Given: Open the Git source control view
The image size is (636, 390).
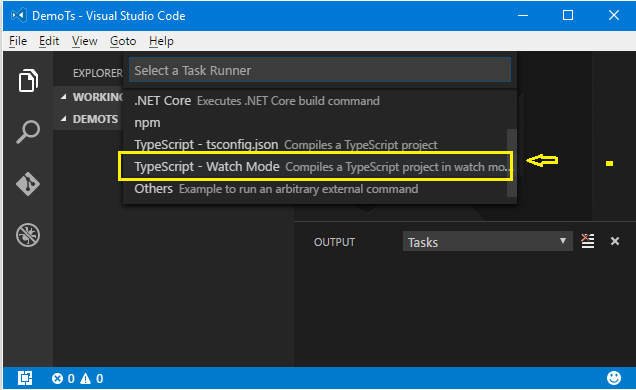Looking at the screenshot, I should 28,184.
